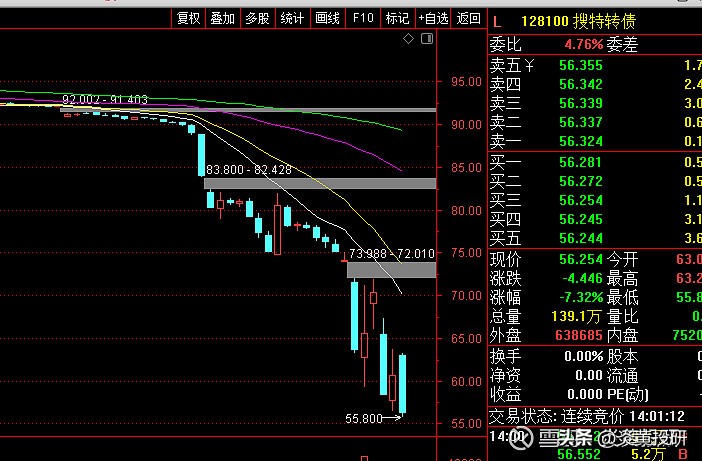Select 卖二 price 56.337
This screenshot has width=702, height=461.
pos(581,122)
